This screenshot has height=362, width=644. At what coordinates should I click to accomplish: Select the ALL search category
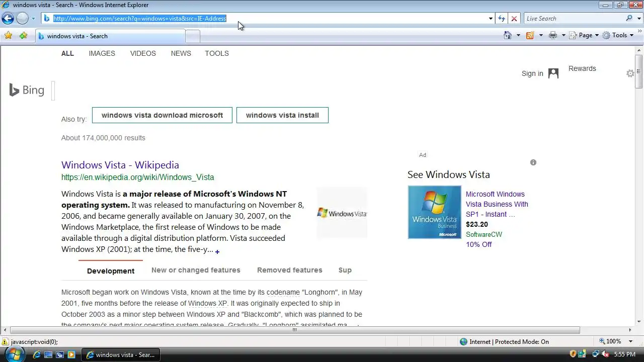click(67, 53)
